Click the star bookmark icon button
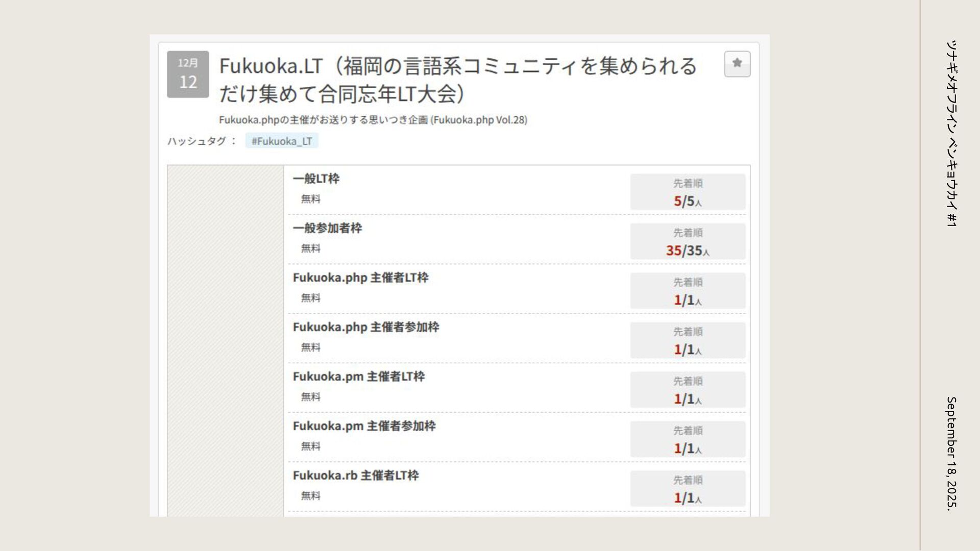Screen dimensions: 980x551 coord(737,64)
